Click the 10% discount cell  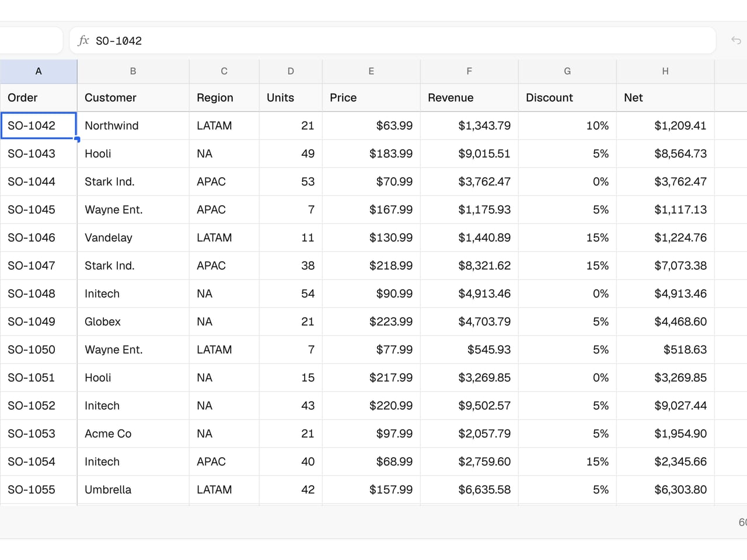tap(567, 125)
